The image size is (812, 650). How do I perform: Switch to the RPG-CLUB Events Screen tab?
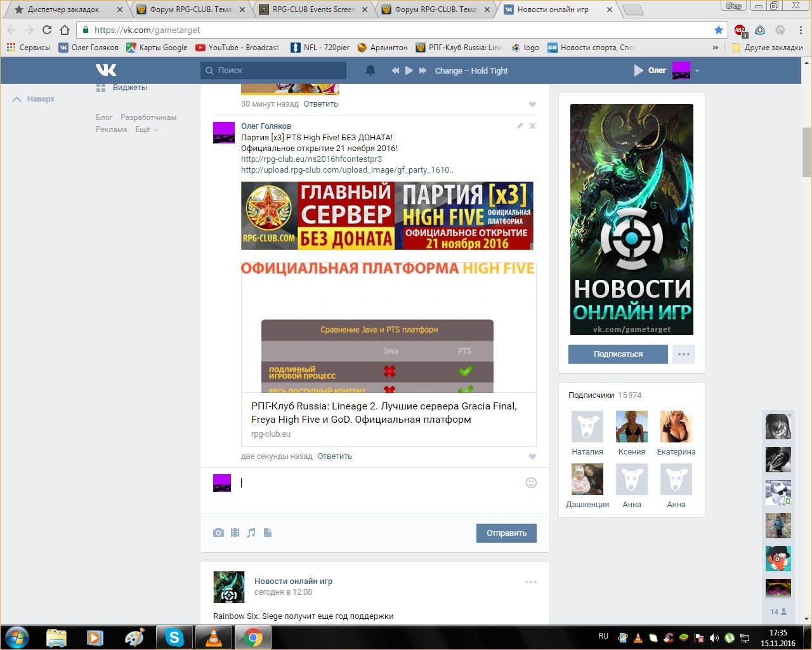click(313, 10)
